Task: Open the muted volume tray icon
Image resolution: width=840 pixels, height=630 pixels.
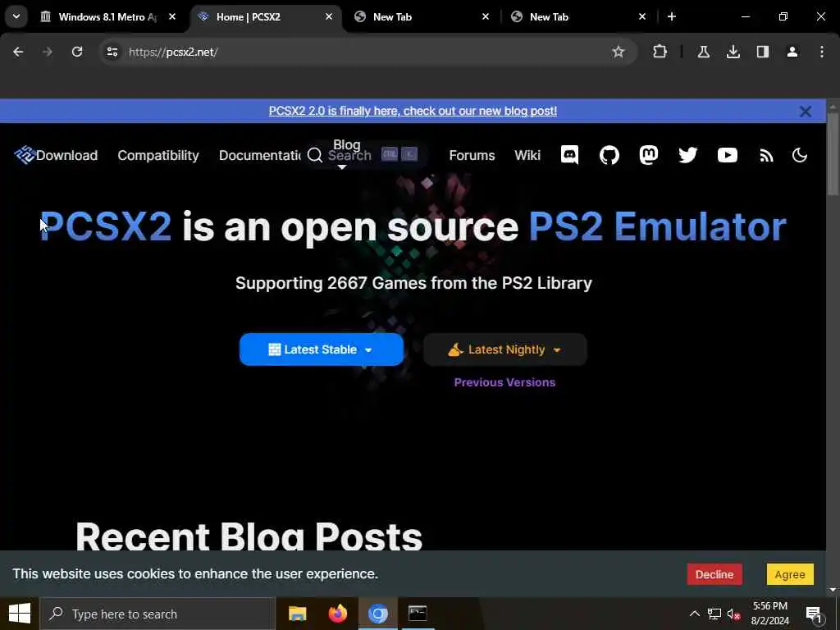Action: pyautogui.click(x=733, y=614)
